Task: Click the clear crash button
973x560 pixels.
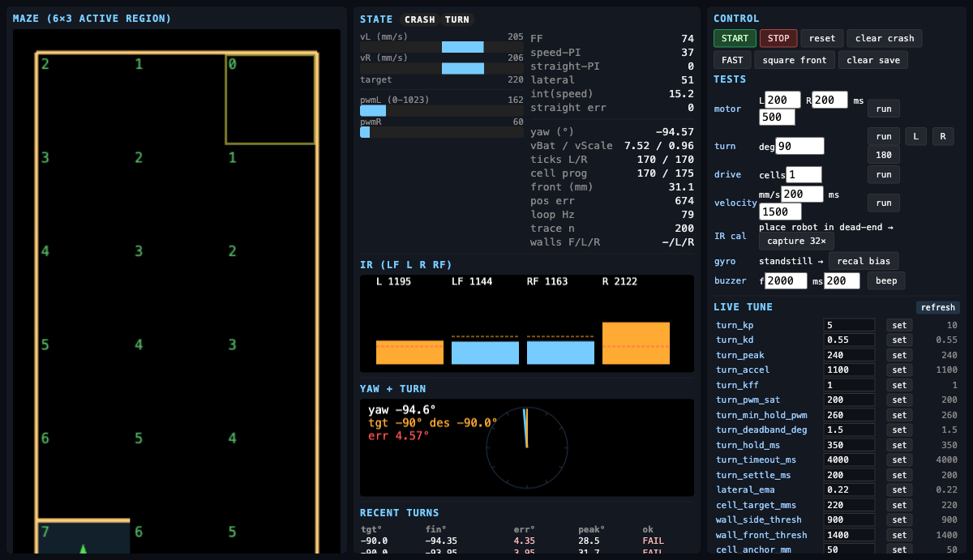Action: [x=885, y=38]
